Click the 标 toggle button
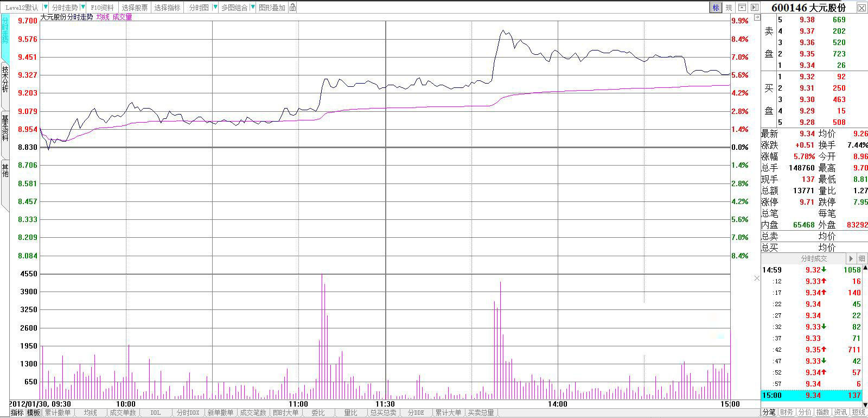This screenshot has height=418, width=868. click(716, 8)
